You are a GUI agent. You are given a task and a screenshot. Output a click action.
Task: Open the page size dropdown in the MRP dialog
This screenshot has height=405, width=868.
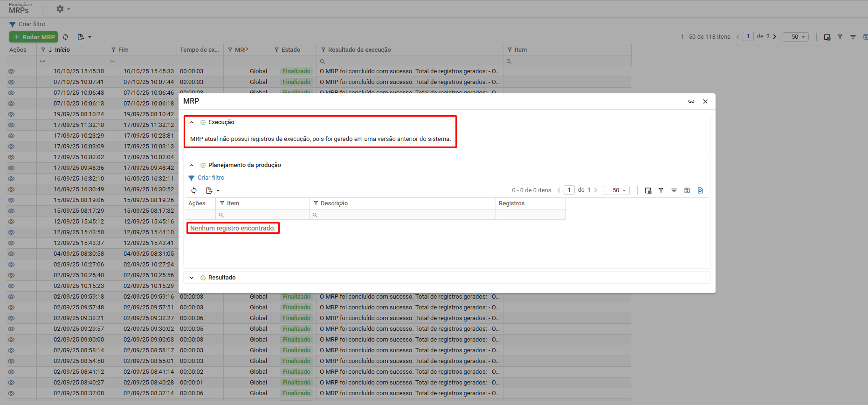pos(617,190)
